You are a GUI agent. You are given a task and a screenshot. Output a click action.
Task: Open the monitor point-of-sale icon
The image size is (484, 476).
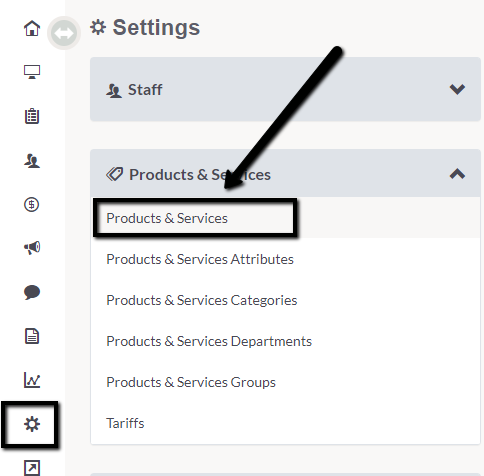pos(32,72)
